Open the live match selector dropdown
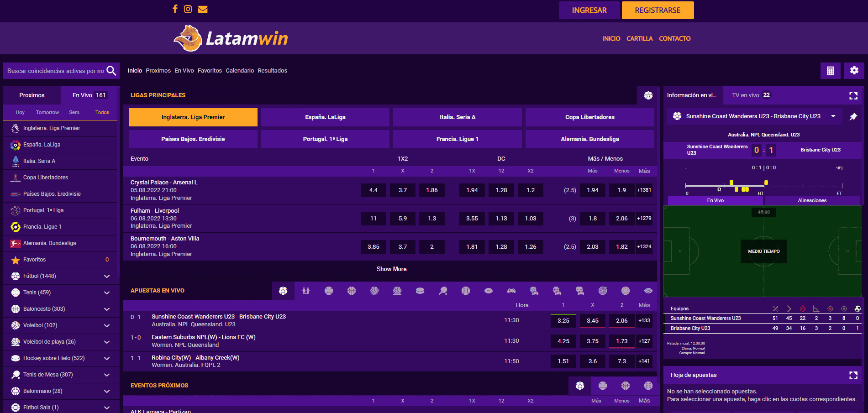The height and width of the screenshot is (413, 868). coord(833,116)
